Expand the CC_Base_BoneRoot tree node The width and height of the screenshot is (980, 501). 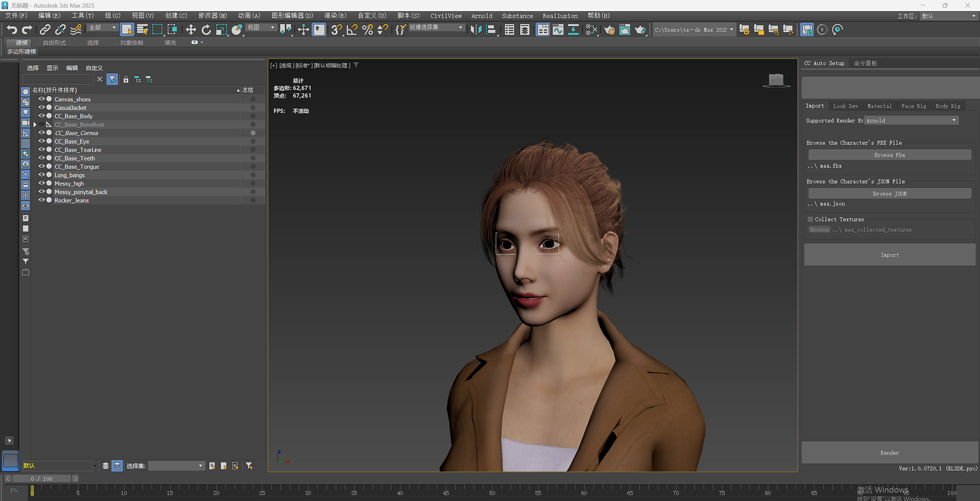click(35, 125)
